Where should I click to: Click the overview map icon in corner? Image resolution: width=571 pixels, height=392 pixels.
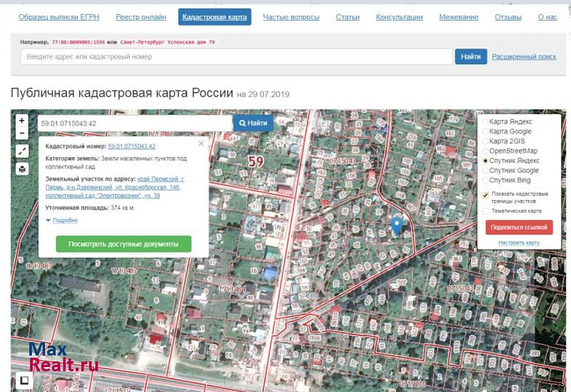(23, 381)
